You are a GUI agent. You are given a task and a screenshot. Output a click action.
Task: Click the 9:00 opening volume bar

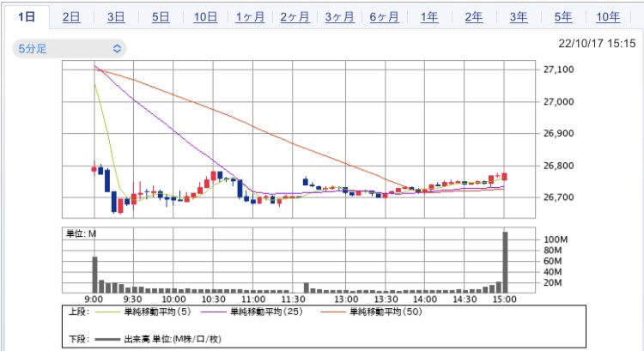(94, 275)
